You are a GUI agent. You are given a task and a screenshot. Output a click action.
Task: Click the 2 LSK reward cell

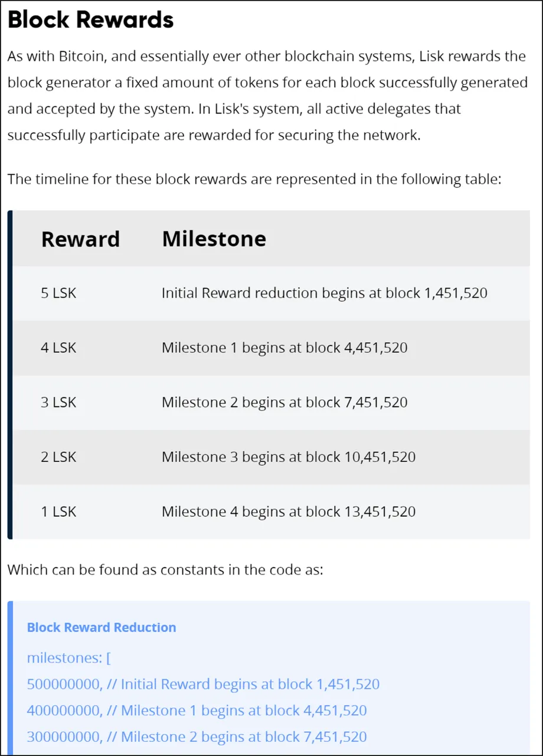point(58,457)
